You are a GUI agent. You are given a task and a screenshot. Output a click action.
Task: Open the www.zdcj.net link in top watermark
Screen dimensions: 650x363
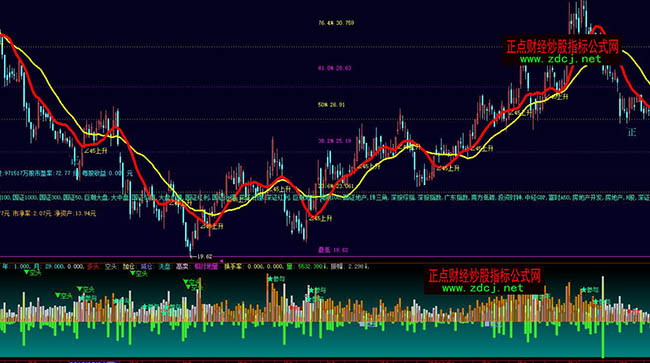coord(560,59)
